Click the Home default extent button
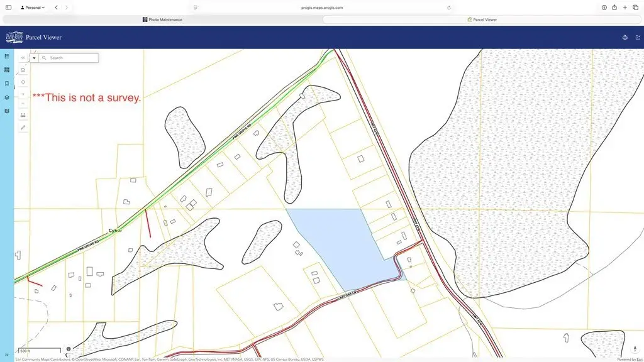The width and height of the screenshot is (644, 362). click(x=23, y=70)
